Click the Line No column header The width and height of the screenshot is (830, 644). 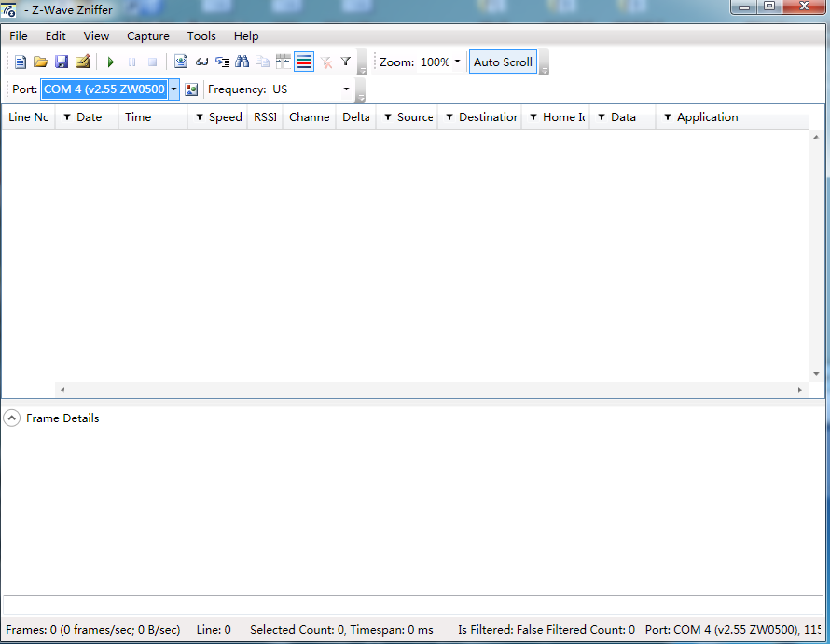[29, 116]
